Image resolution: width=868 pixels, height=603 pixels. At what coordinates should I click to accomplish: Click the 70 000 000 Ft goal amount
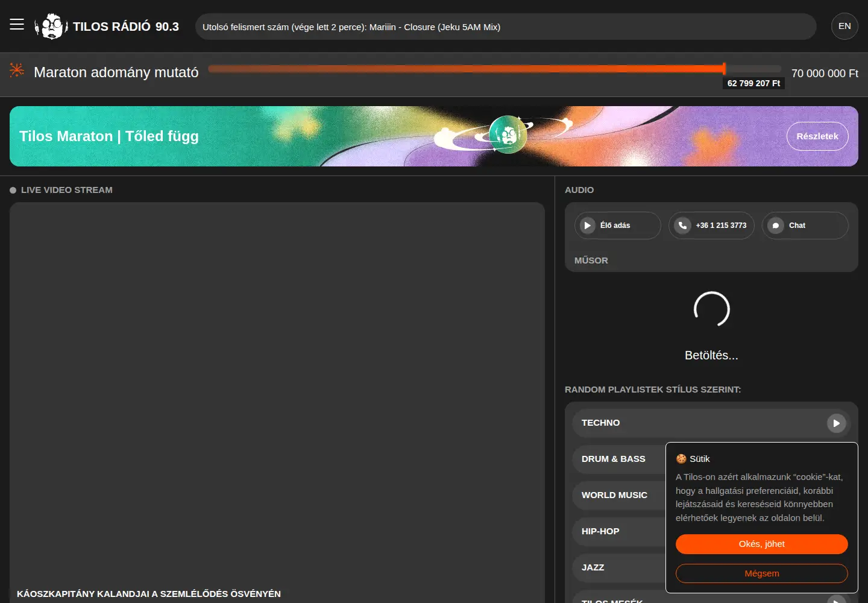(825, 73)
